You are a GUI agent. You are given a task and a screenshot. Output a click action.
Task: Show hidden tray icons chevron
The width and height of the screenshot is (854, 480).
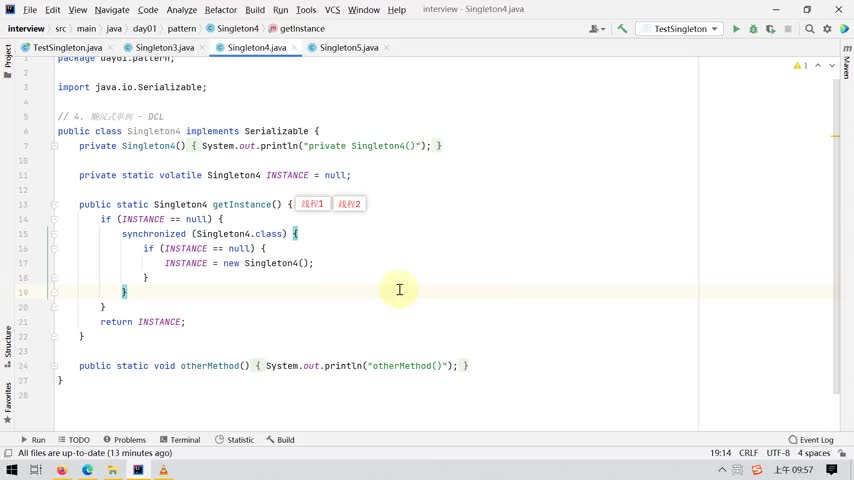[722, 470]
